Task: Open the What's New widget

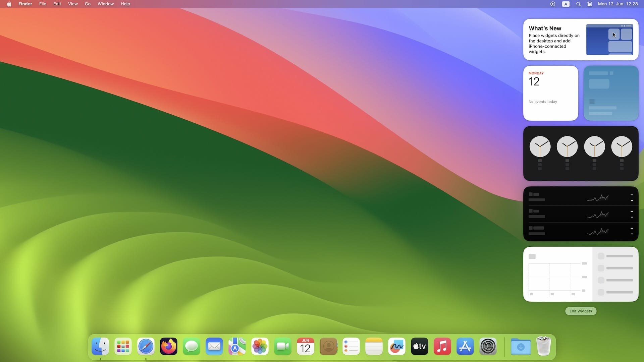Action: click(581, 40)
